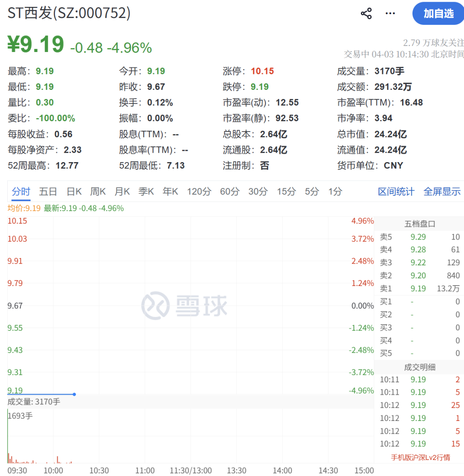The width and height of the screenshot is (464, 476).
Task: Switch to the 五日 chart tab
Action: point(48,191)
